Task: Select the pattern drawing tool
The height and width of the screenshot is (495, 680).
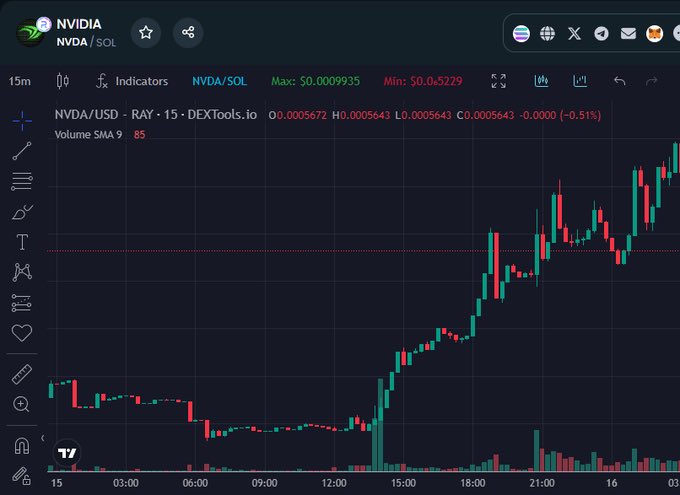Action: coord(22,272)
